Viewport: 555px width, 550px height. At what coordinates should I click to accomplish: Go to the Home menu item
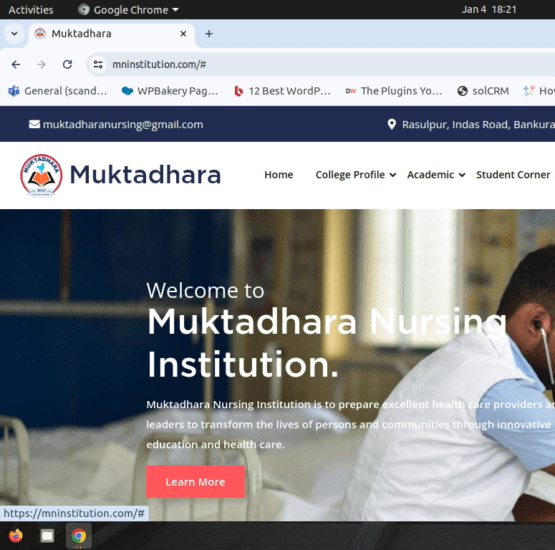click(279, 174)
